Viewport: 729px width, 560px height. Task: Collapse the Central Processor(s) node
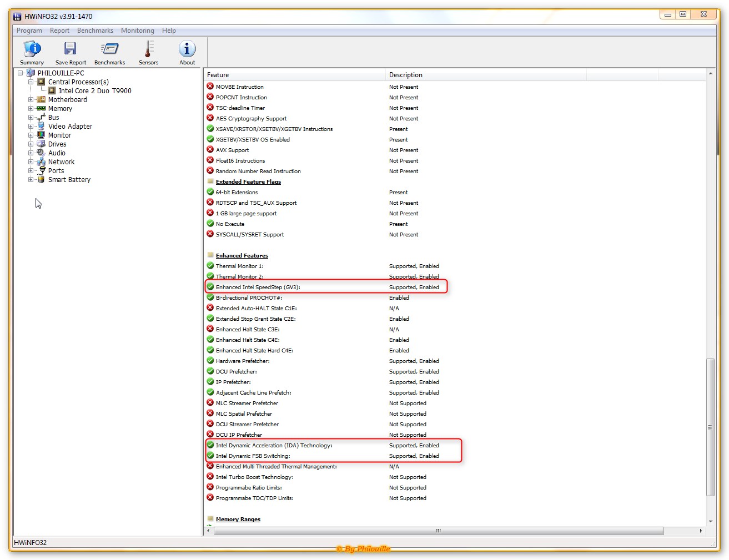coord(31,82)
